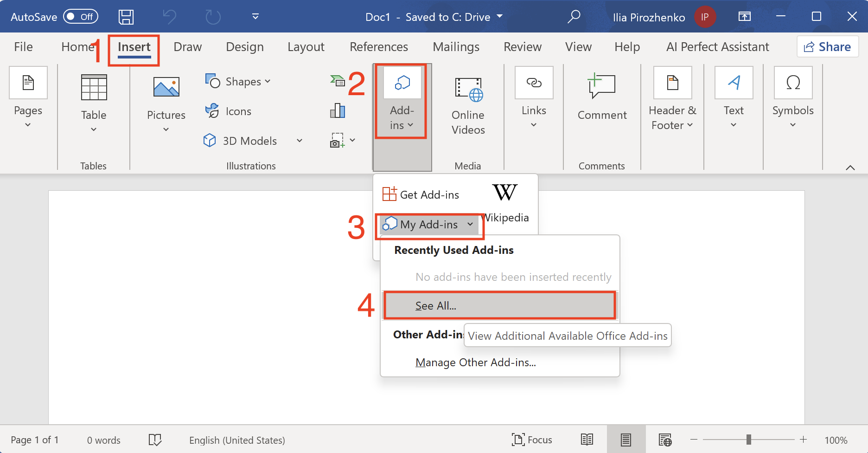The width and height of the screenshot is (868, 453).
Task: Select the Insert tab
Action: tap(134, 47)
